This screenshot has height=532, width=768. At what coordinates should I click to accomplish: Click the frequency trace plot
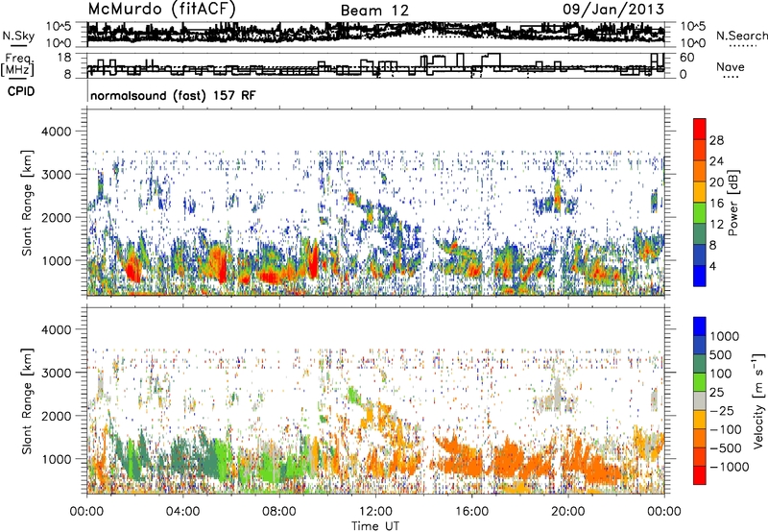tap(375, 65)
